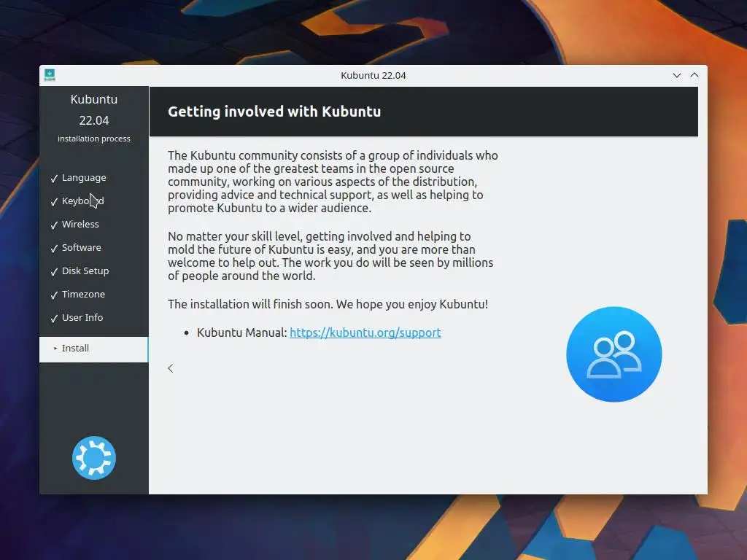Select the Software step in sidebar
747x560 pixels.
82,248
